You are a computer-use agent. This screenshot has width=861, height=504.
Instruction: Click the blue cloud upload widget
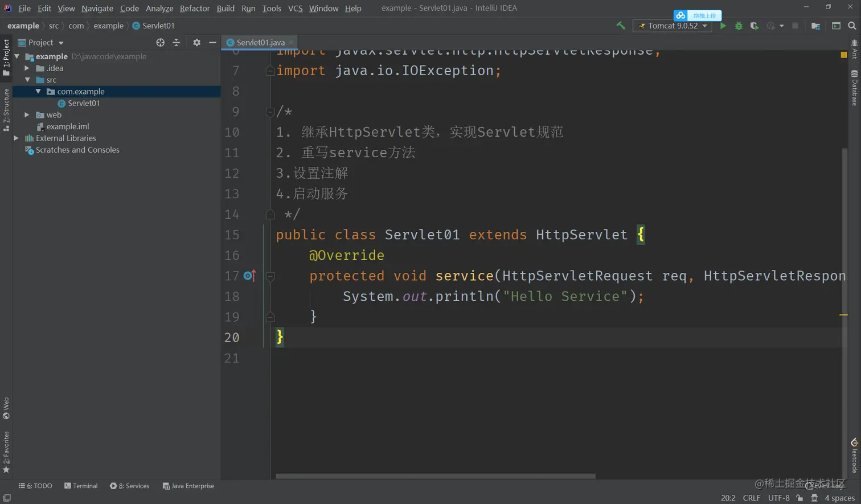tap(698, 15)
